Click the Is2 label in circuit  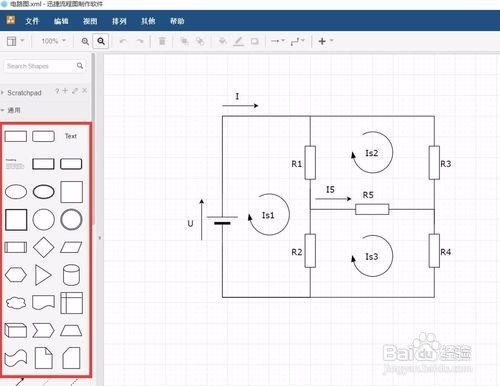(371, 153)
